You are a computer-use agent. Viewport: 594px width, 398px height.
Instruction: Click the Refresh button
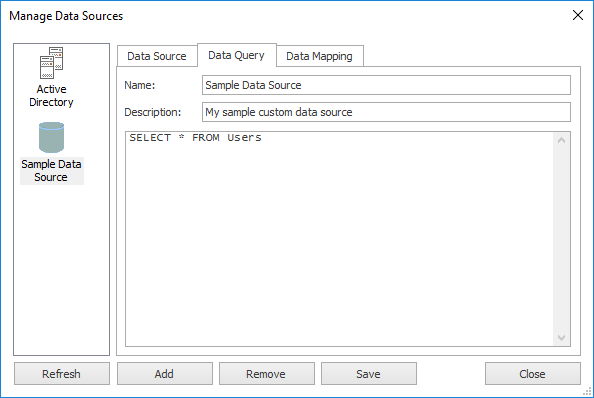click(x=62, y=374)
